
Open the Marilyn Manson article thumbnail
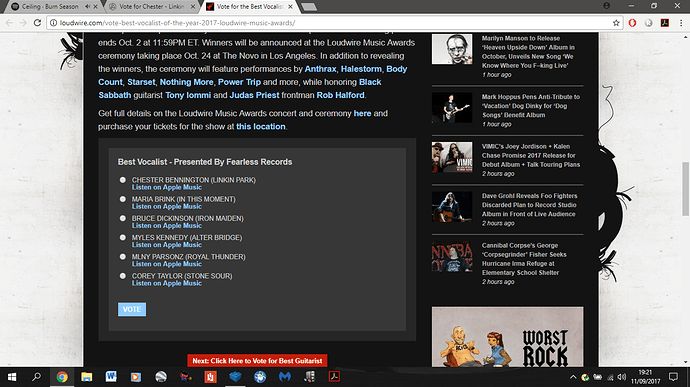click(452, 49)
